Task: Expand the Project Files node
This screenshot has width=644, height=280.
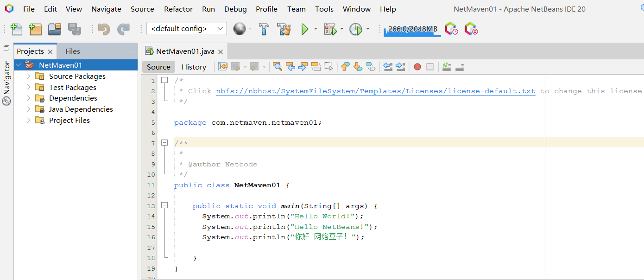Action: pyautogui.click(x=29, y=120)
